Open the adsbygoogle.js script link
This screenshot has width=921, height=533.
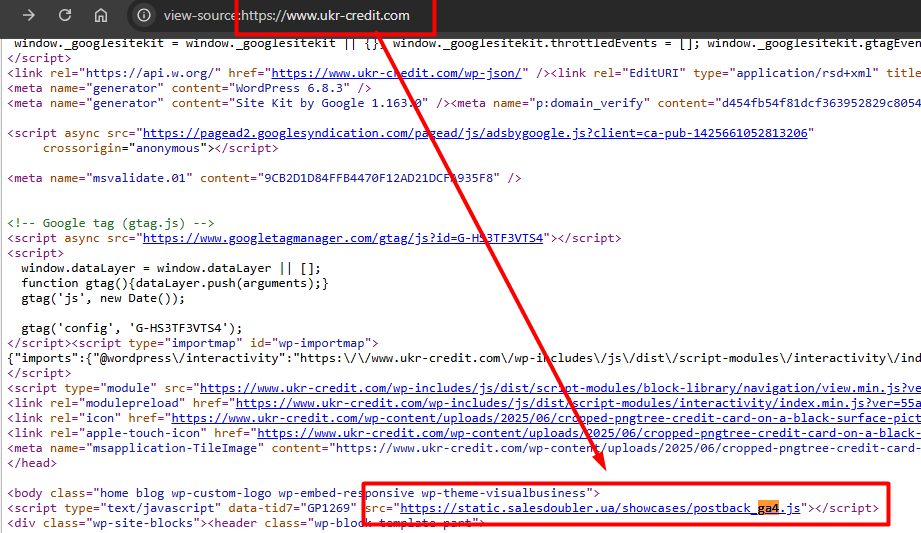[475, 133]
